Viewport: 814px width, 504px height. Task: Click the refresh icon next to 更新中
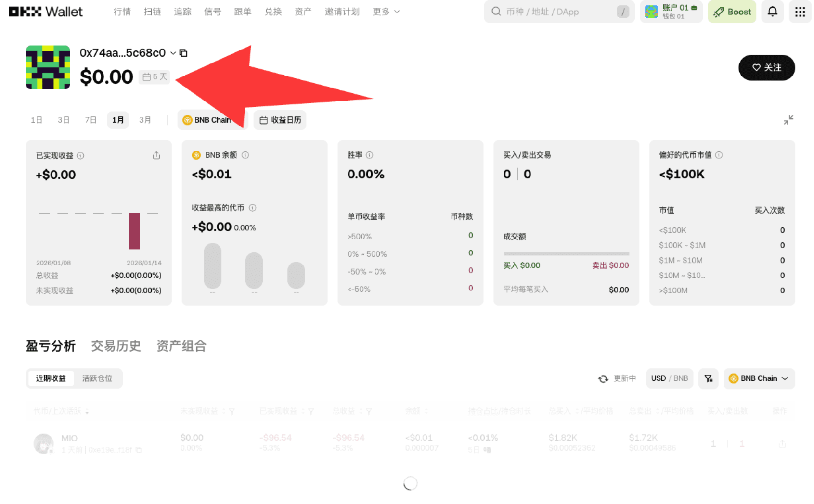[x=603, y=379]
